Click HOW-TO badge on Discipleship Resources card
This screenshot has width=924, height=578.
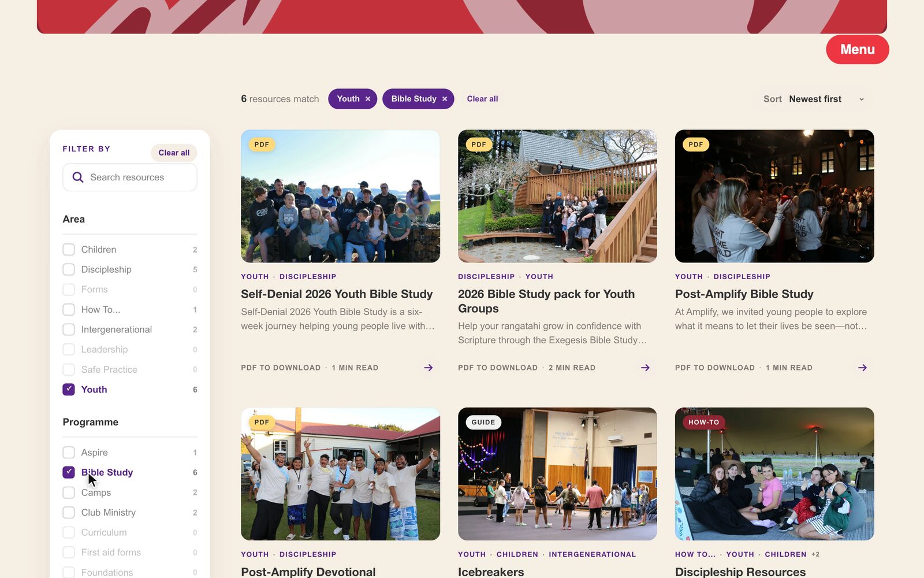tap(703, 423)
